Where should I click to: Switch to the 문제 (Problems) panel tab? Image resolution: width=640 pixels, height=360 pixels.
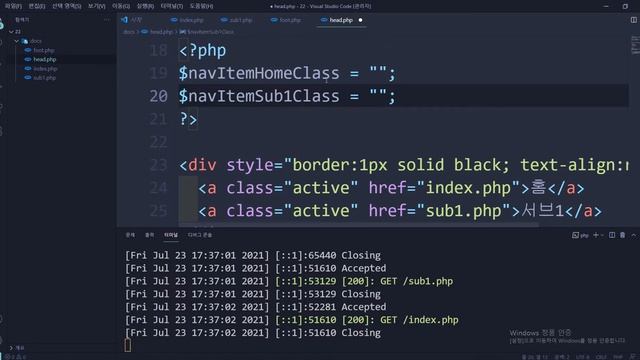[130, 235]
